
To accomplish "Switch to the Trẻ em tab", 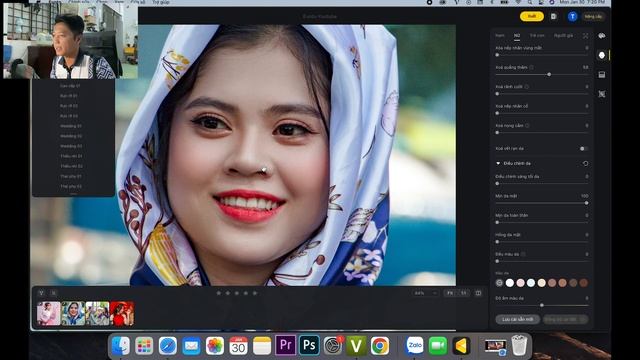I will (x=537, y=36).
